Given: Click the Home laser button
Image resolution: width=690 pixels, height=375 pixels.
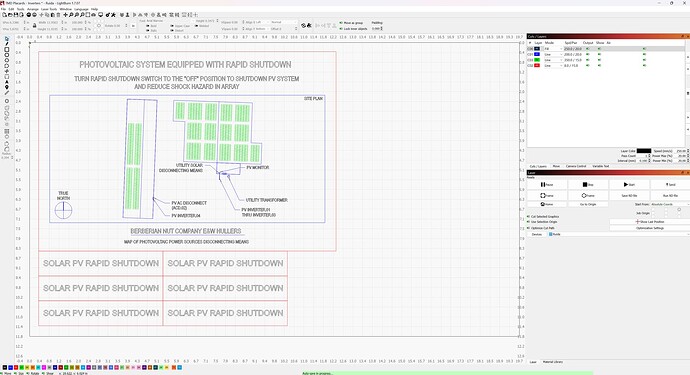Looking at the screenshot, I should 547,204.
